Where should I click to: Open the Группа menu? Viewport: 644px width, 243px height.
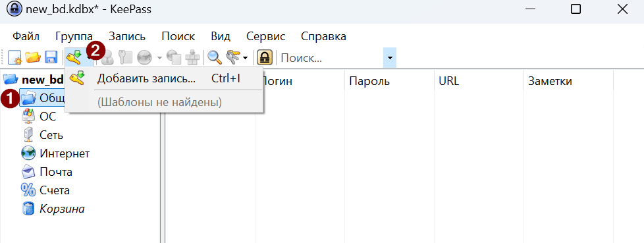74,36
